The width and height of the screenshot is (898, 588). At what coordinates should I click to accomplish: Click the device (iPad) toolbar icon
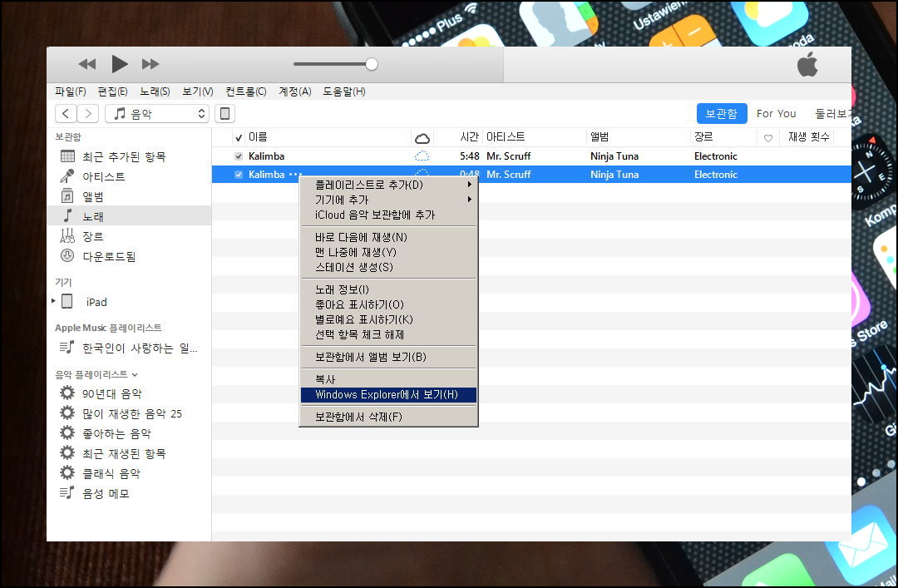click(225, 113)
